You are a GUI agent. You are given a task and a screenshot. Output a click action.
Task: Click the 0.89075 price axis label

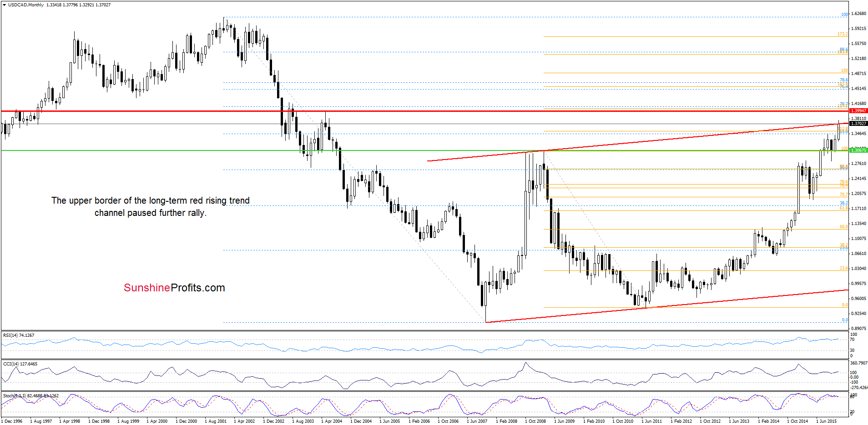pos(858,329)
